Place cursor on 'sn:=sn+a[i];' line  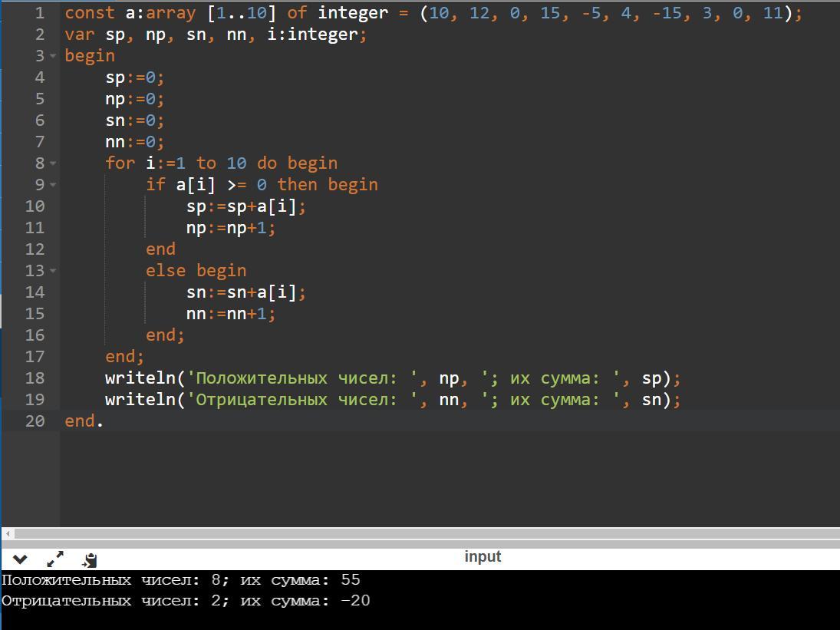tap(246, 292)
